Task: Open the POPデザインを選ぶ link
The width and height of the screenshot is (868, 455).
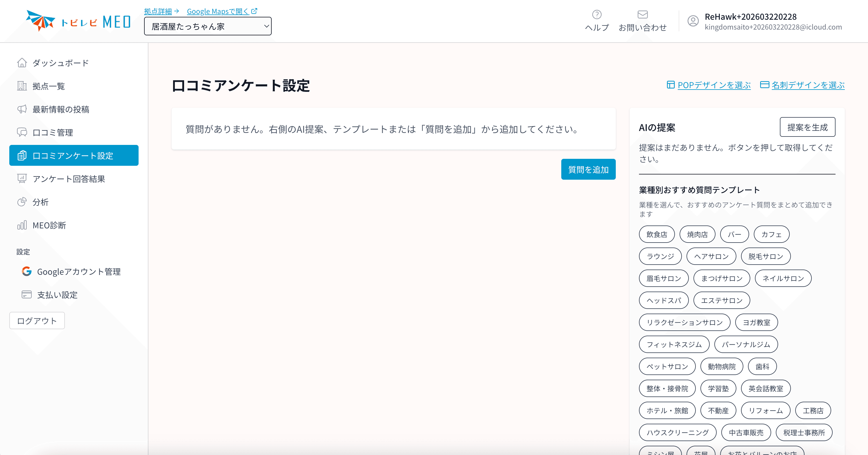Action: coord(714,85)
